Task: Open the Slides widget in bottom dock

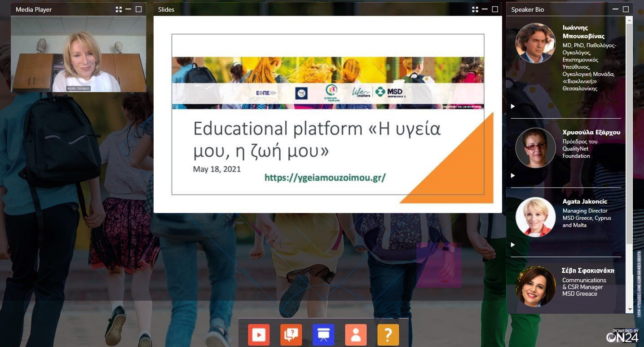Action: [x=323, y=335]
